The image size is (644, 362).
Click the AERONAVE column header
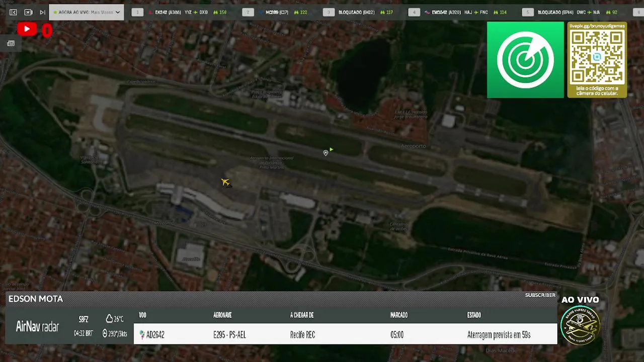[x=222, y=315]
